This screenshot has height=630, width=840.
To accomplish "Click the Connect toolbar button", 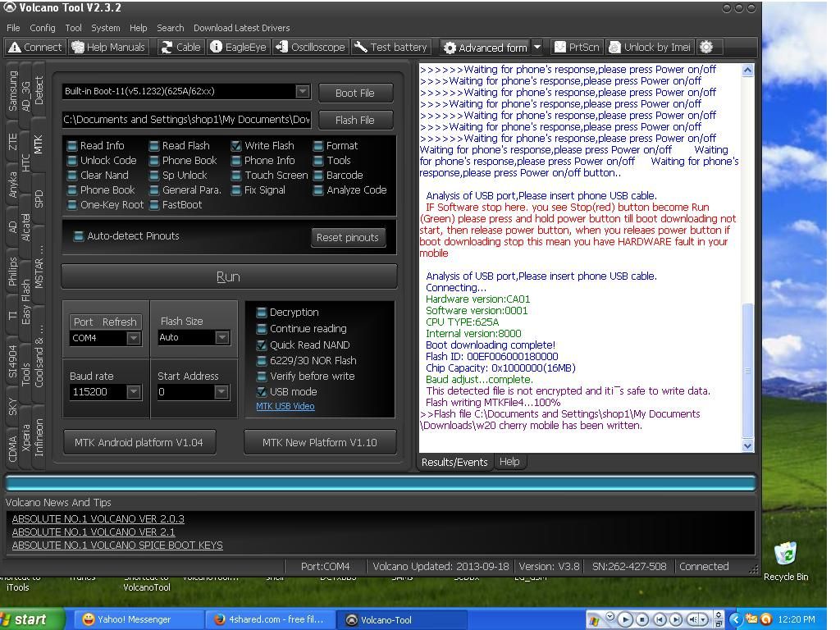I will click(35, 47).
